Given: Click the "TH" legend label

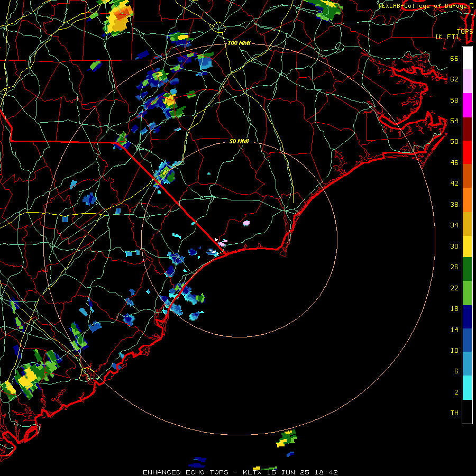Looking at the screenshot, I should (454, 413).
